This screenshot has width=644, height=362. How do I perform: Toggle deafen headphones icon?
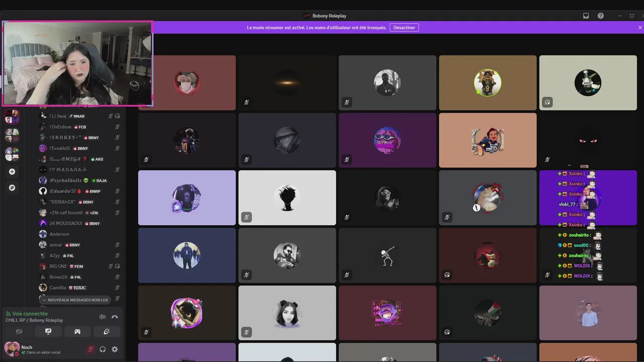click(103, 349)
